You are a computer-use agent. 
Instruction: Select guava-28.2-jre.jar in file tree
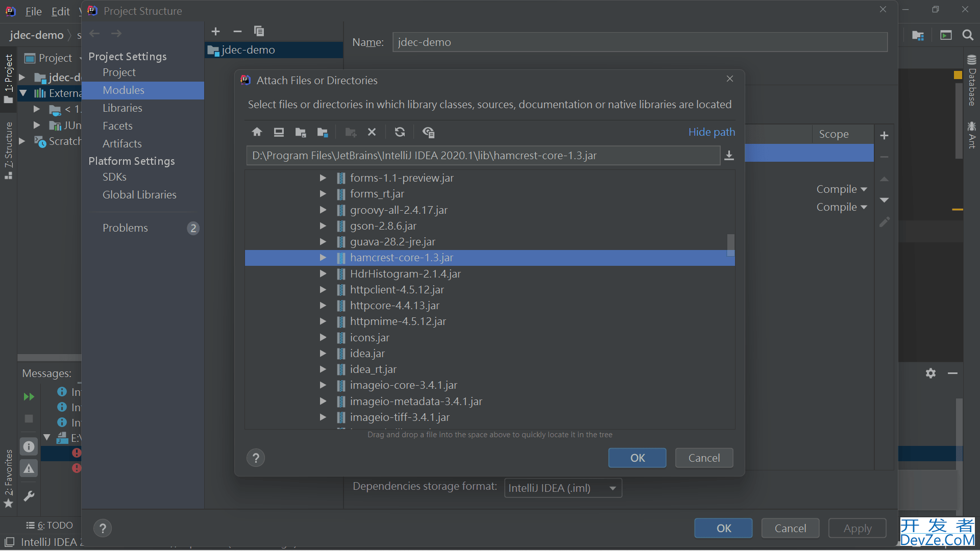(x=393, y=241)
